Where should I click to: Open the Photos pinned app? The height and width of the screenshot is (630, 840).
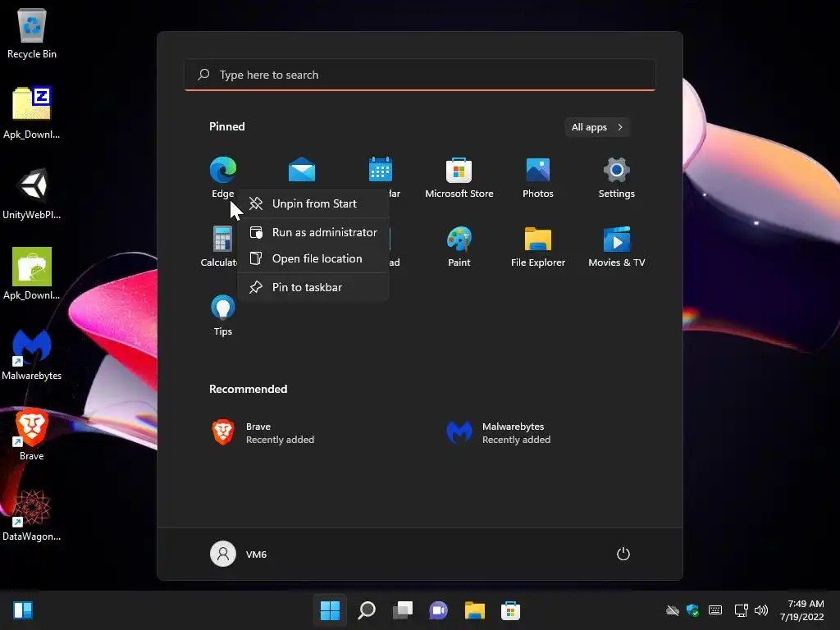[x=538, y=178]
